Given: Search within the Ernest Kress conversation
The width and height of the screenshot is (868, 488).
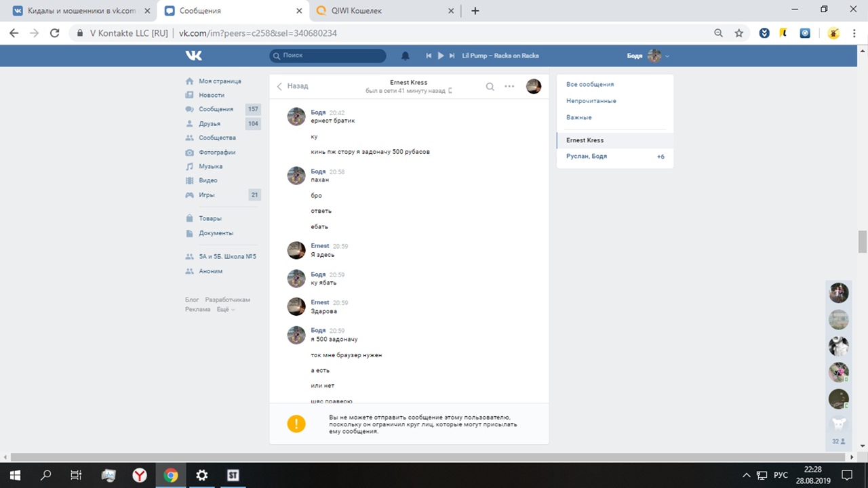Looking at the screenshot, I should (490, 86).
